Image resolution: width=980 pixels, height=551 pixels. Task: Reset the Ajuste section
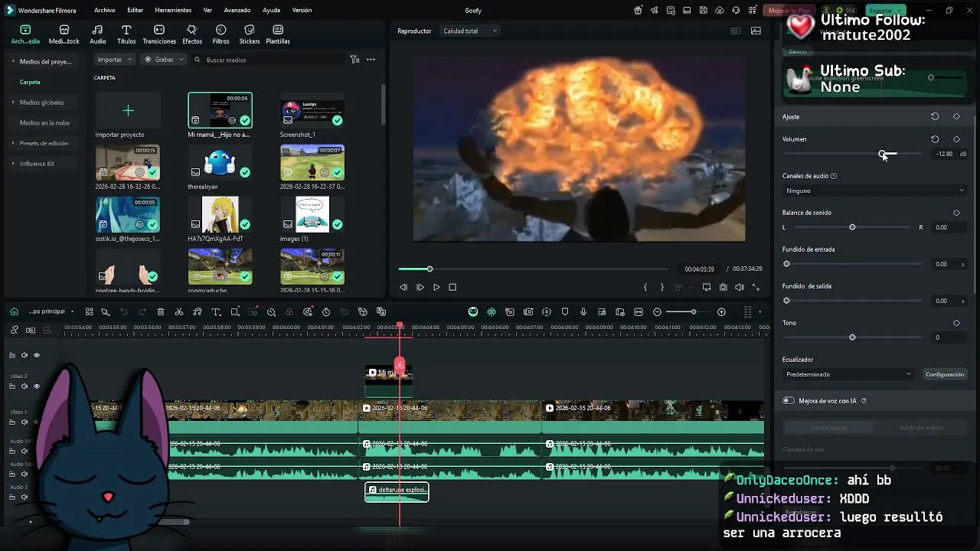935,116
